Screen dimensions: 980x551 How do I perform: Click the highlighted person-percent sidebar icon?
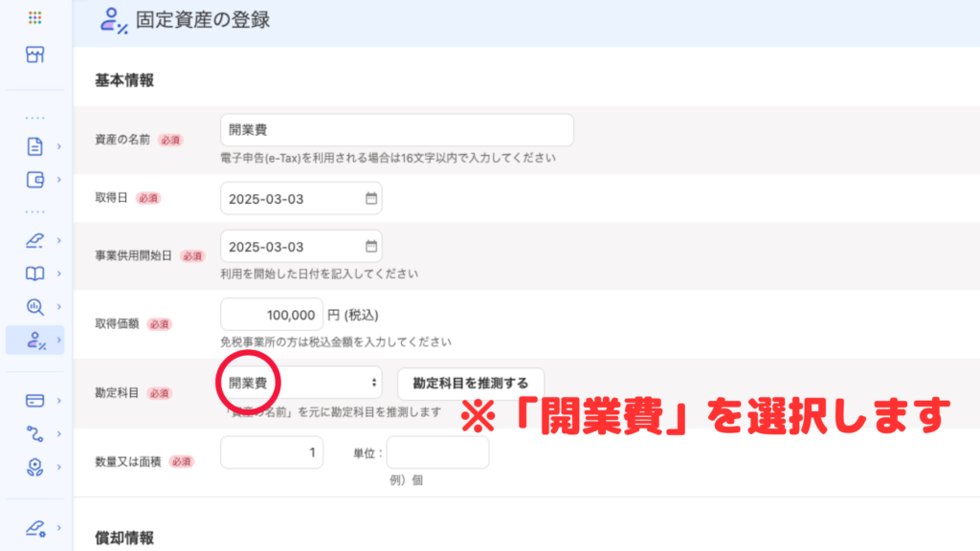click(34, 340)
